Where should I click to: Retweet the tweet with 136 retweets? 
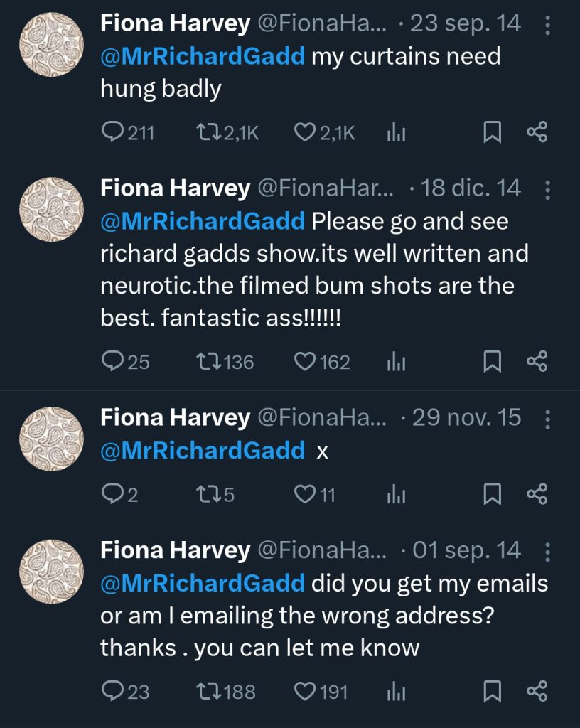(x=207, y=362)
